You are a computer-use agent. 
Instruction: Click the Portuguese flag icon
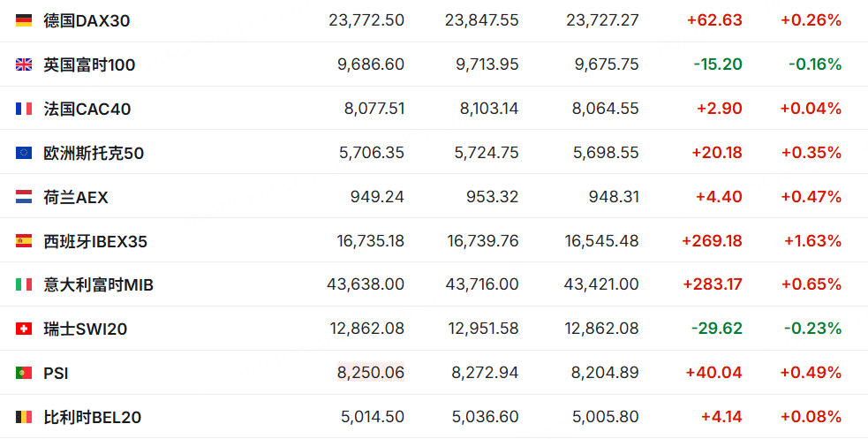(24, 374)
